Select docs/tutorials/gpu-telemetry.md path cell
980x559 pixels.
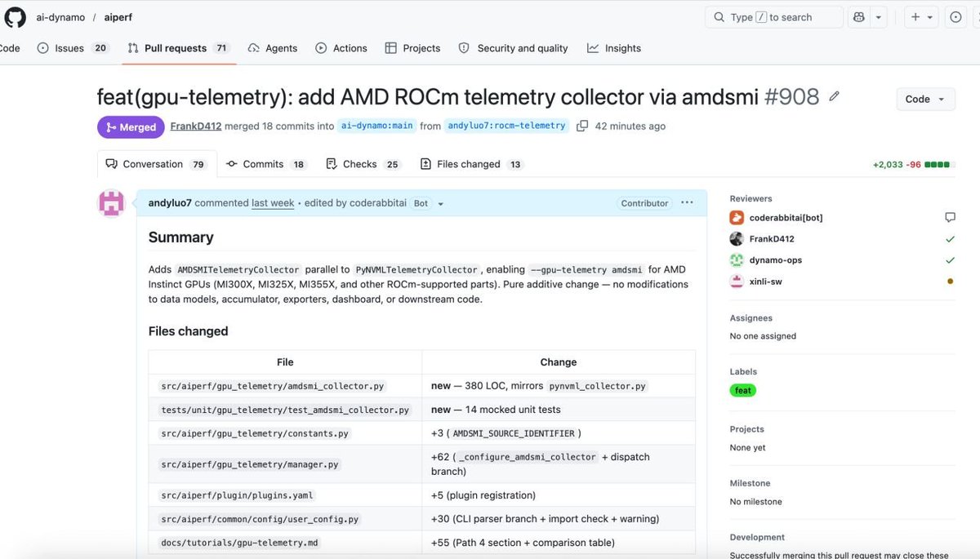285,543
